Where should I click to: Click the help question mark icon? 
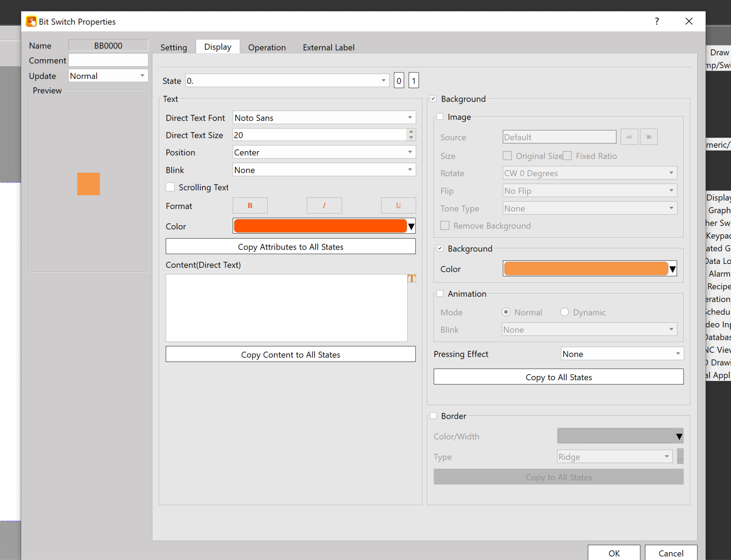click(x=656, y=21)
